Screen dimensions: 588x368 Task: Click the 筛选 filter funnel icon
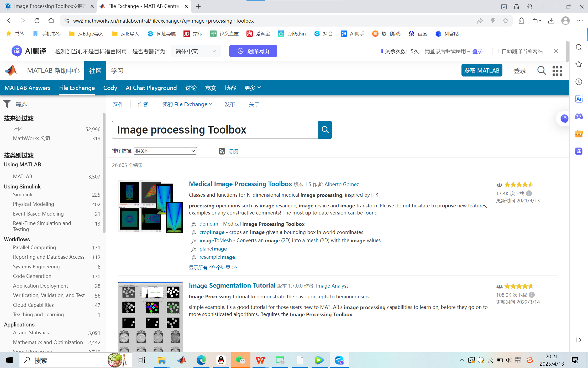pos(7,104)
